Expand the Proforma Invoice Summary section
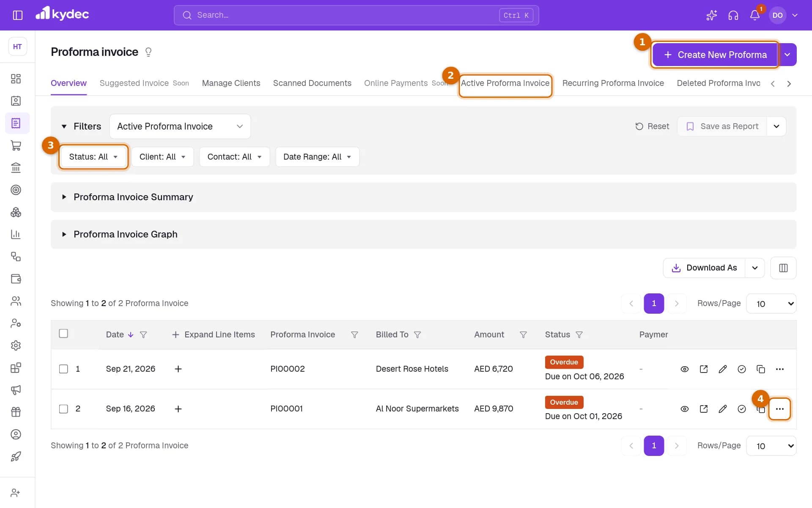Image resolution: width=812 pixels, height=508 pixels. (423, 197)
